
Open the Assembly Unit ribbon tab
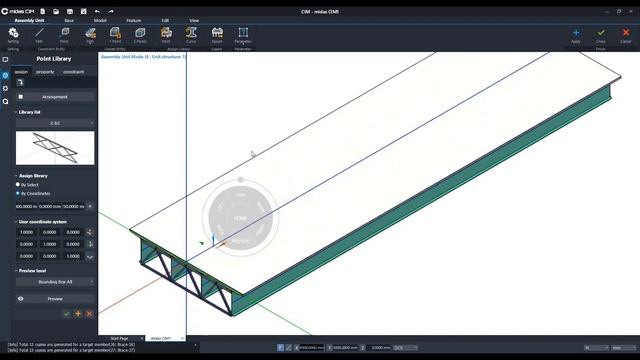click(29, 20)
